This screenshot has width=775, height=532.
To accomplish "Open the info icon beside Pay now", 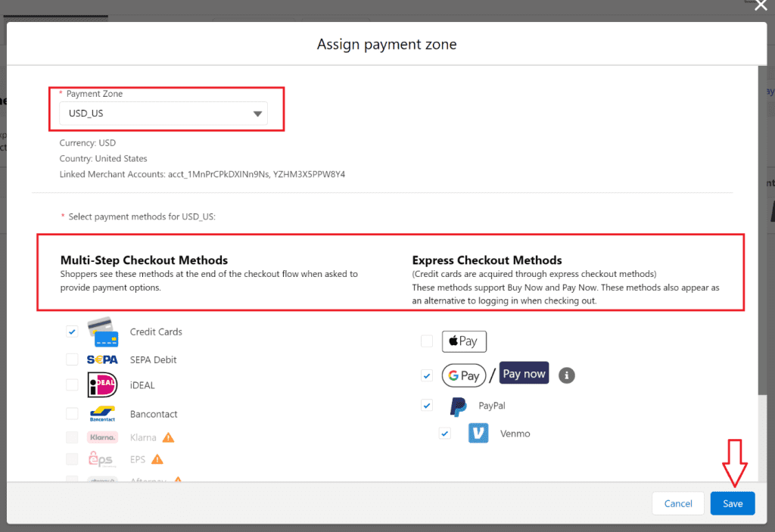I will point(565,375).
